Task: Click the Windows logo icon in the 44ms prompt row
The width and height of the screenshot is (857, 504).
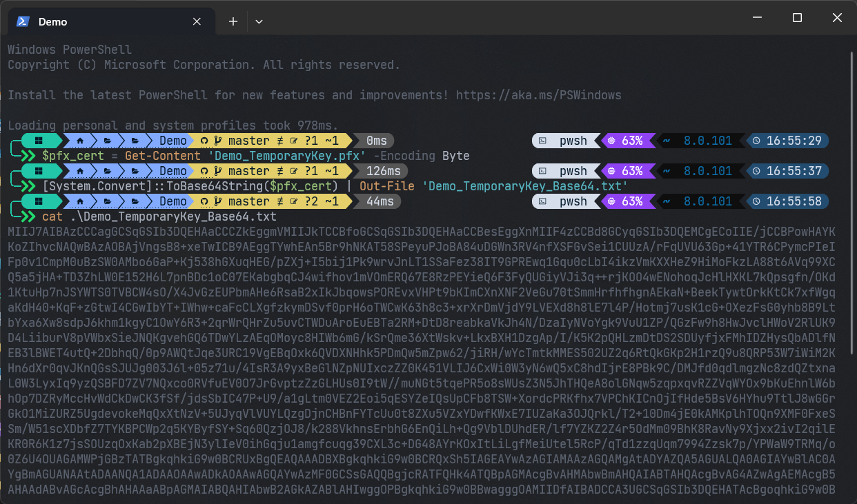Action: (39, 201)
